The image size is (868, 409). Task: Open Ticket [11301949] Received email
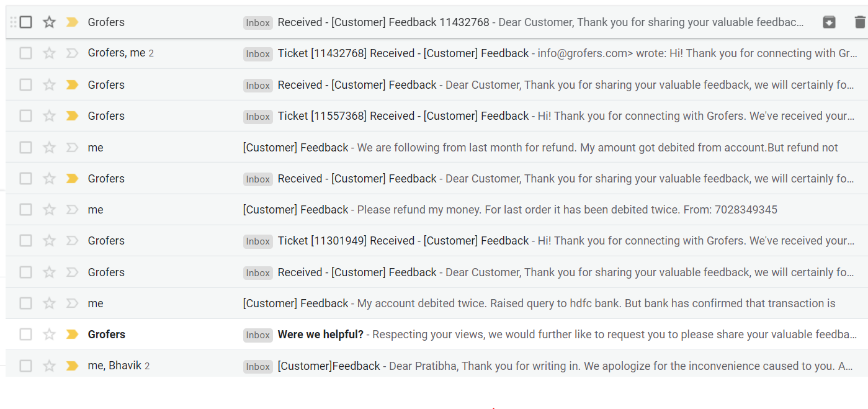pyautogui.click(x=403, y=241)
